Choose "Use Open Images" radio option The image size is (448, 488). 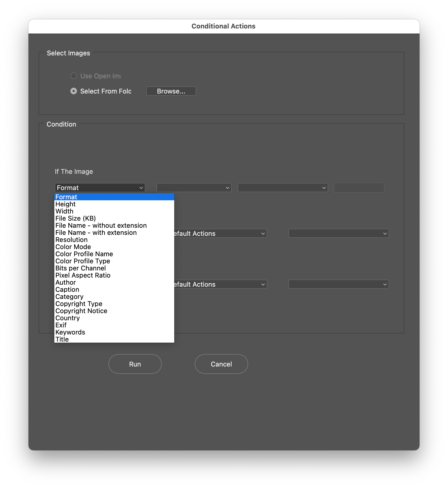pyautogui.click(x=74, y=76)
